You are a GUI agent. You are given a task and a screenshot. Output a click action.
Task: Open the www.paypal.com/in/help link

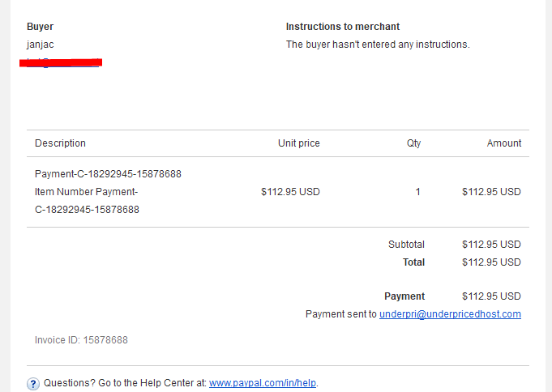point(263,383)
